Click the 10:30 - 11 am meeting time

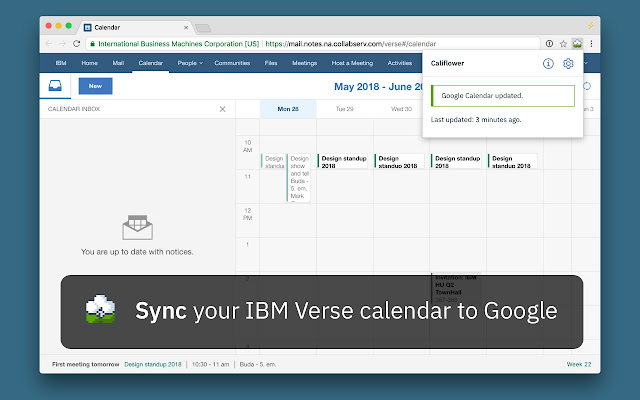point(211,364)
